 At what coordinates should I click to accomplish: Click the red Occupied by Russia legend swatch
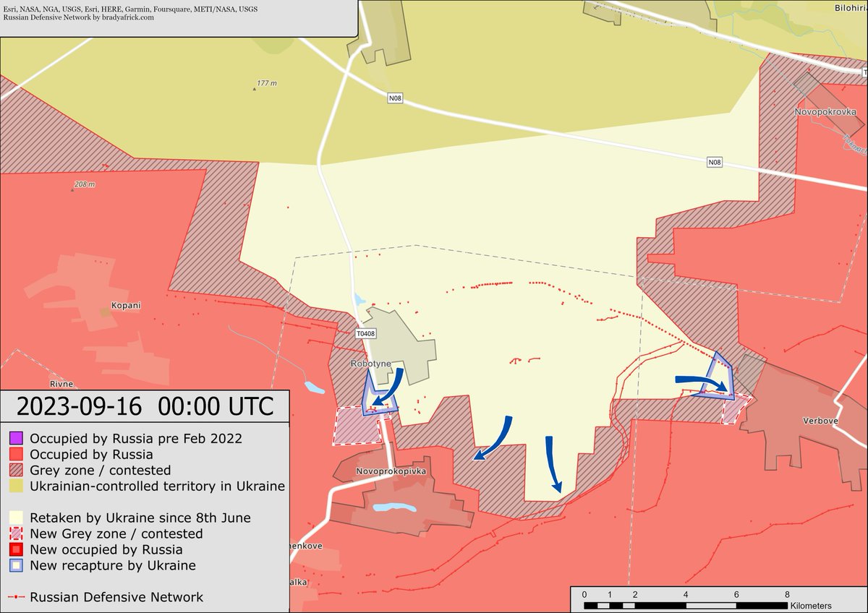(16, 454)
